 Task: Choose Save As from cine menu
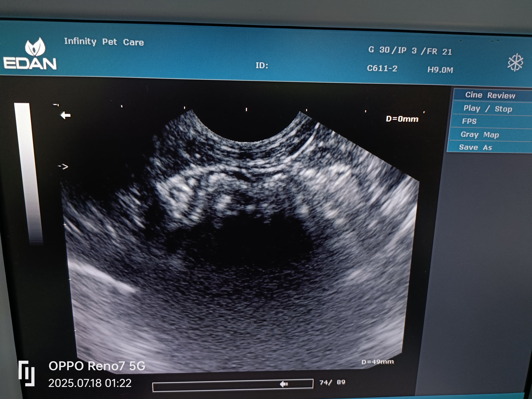coord(475,147)
